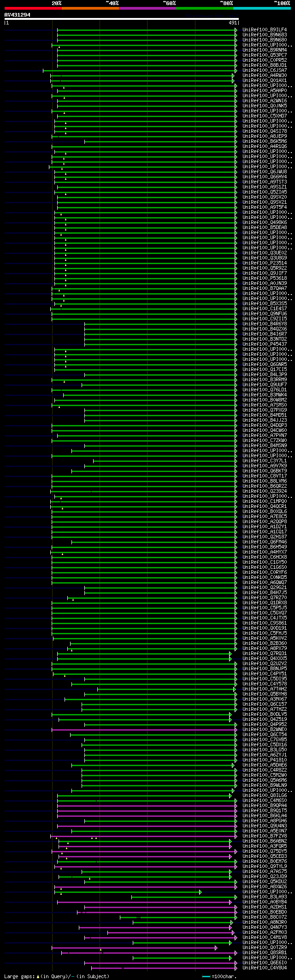Select label UniRef100_A8JEP9

pyautogui.click(x=265, y=136)
